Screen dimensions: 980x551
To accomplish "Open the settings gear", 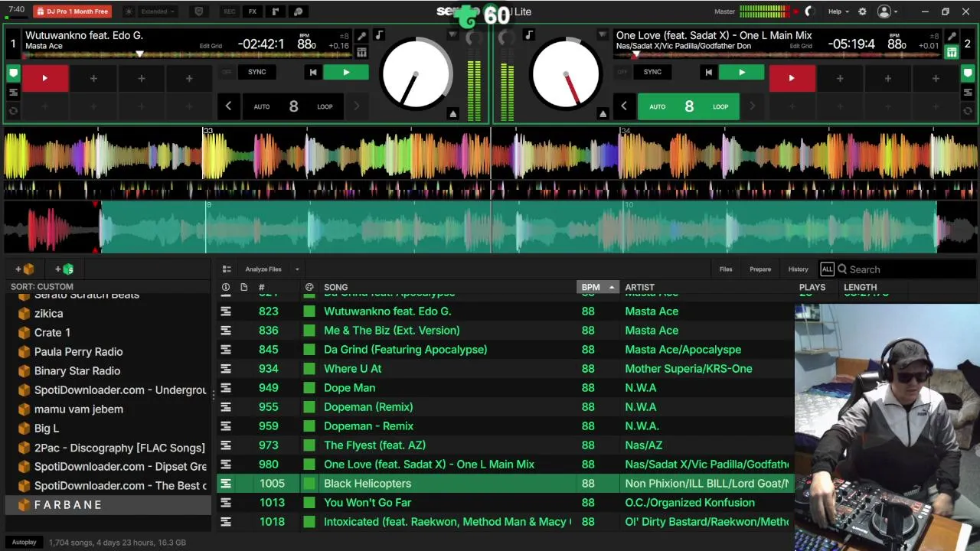I will (862, 11).
